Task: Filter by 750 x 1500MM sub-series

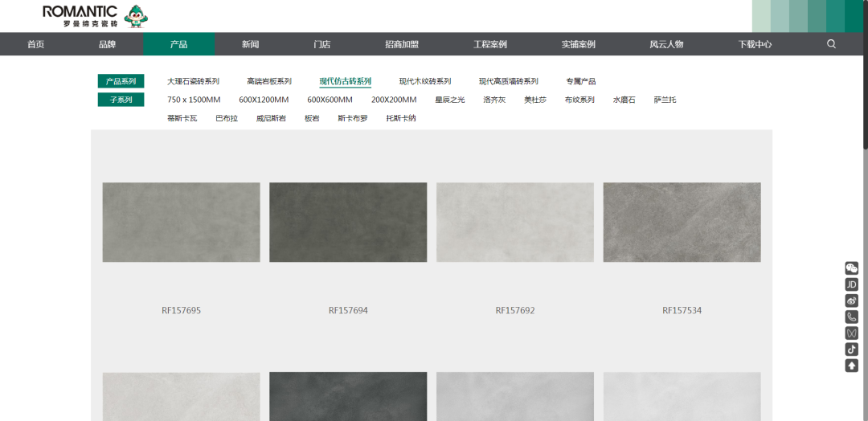Action: click(x=194, y=100)
